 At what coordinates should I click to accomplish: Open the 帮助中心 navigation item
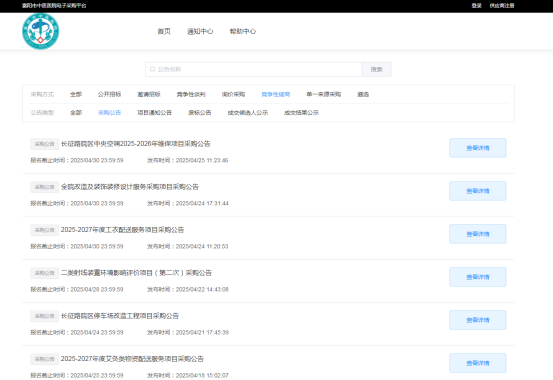(x=243, y=31)
